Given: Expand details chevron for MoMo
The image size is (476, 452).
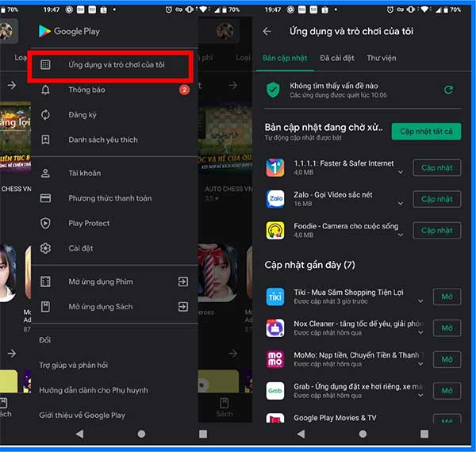Looking at the screenshot, I should pos(420,364).
